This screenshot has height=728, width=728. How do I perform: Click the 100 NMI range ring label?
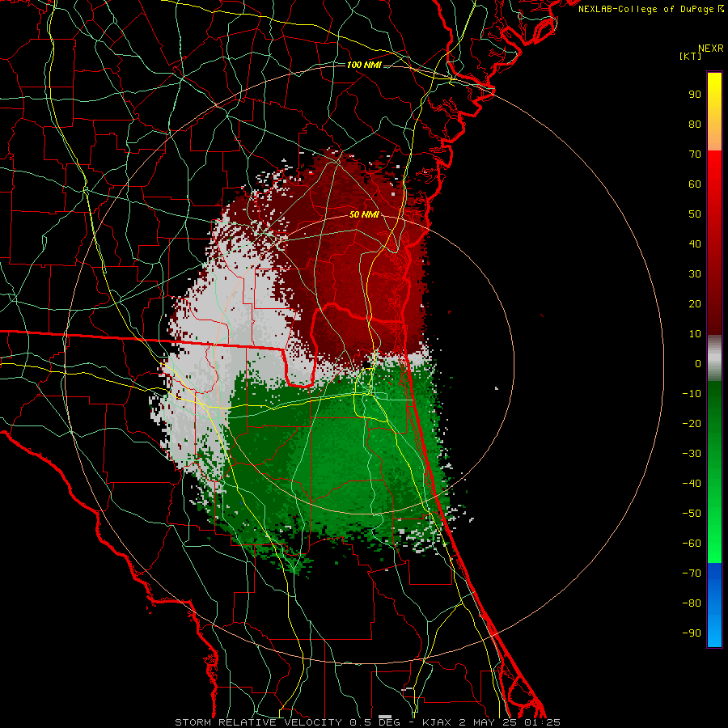tap(365, 65)
